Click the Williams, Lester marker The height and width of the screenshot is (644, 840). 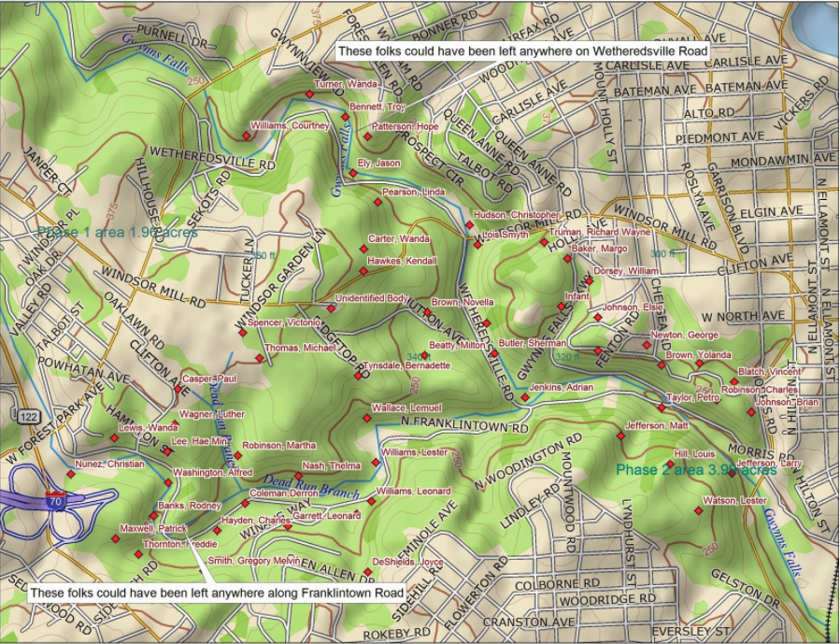tap(376, 463)
